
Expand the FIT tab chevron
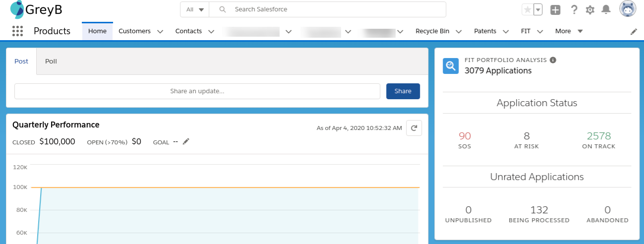point(540,31)
